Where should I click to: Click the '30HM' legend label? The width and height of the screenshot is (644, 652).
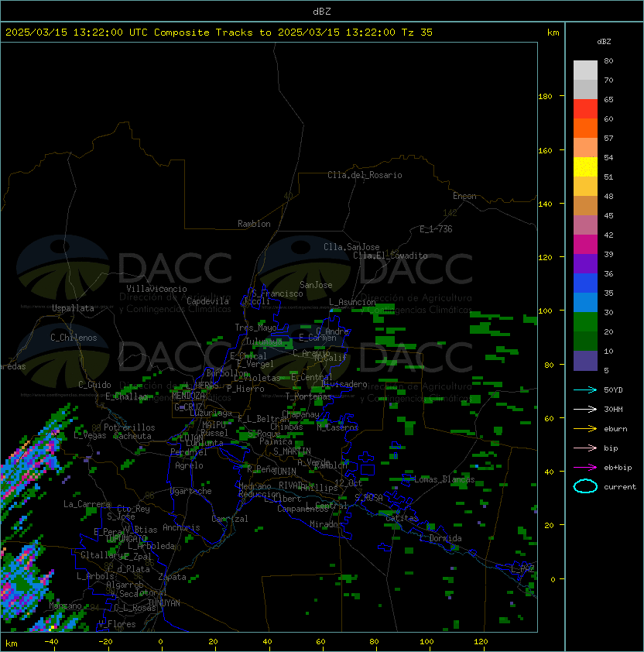click(613, 410)
